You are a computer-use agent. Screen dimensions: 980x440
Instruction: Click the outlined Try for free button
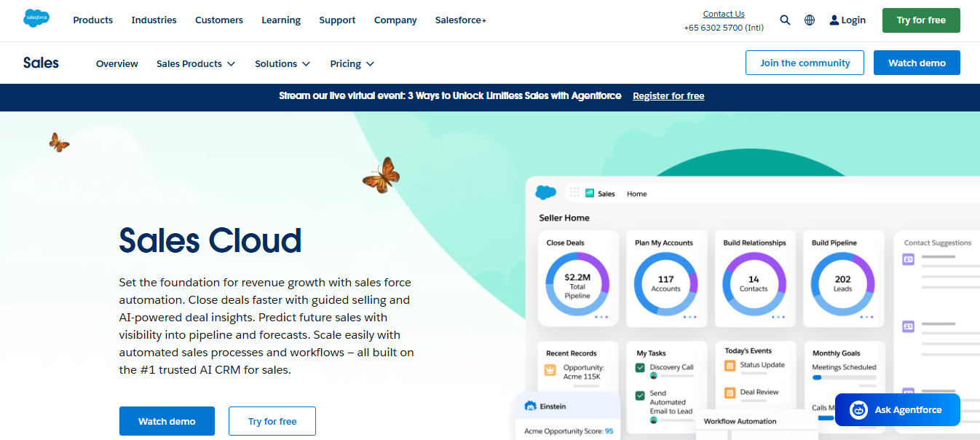pyautogui.click(x=272, y=421)
